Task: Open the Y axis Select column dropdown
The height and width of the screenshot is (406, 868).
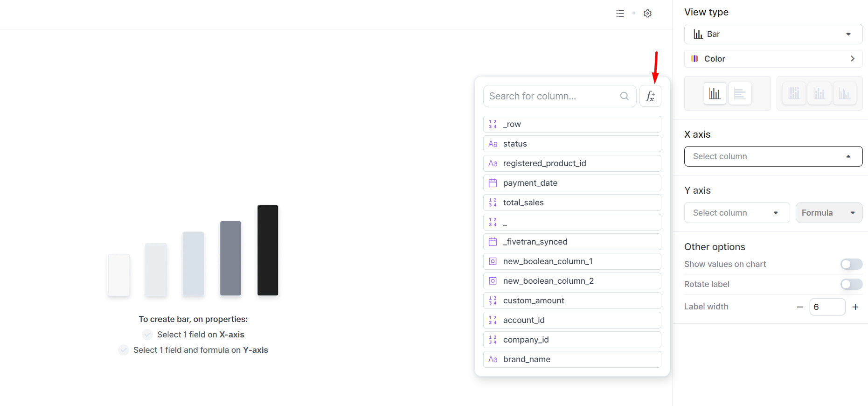Action: pos(736,213)
